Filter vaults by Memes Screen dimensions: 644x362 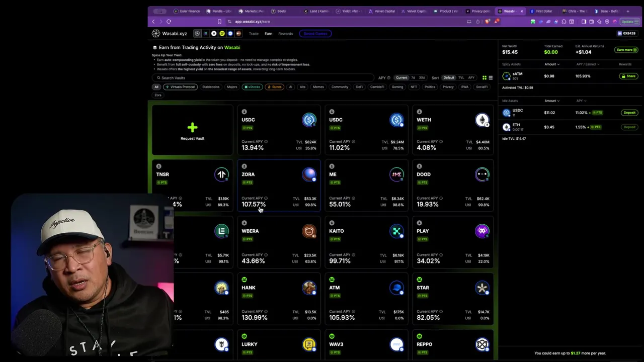click(x=318, y=87)
